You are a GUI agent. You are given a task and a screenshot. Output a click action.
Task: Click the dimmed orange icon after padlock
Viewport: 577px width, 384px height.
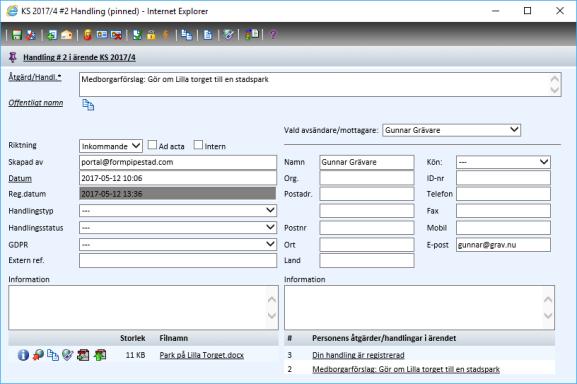[166, 35]
